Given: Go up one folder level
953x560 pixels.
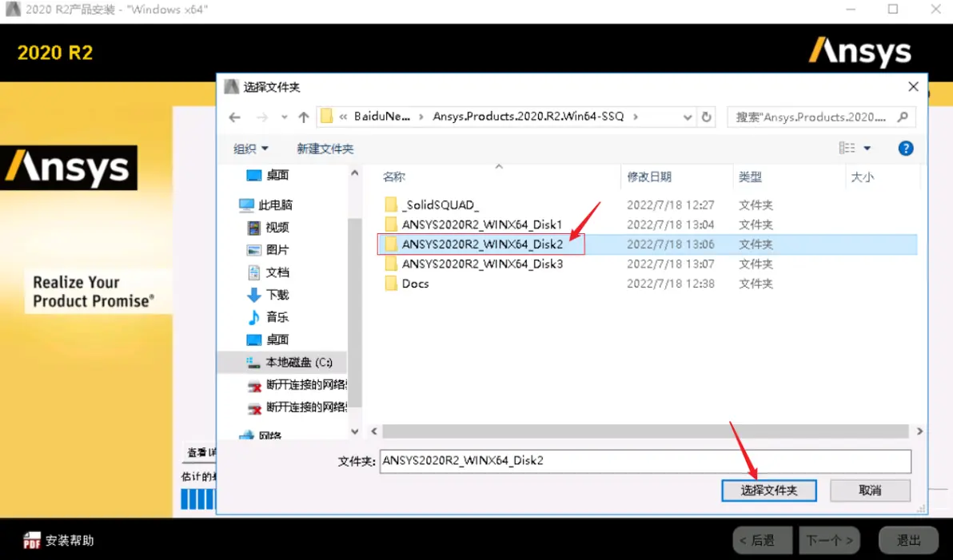Looking at the screenshot, I should point(304,117).
